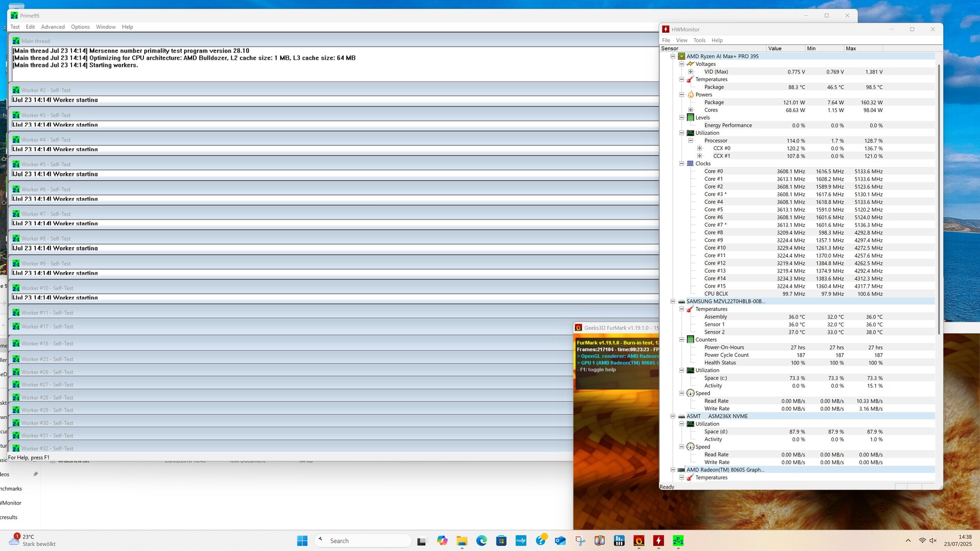Collapse the AMD Ryzen AI Max+ PRO 395 node
Viewport: 980px width, 551px height.
point(673,57)
